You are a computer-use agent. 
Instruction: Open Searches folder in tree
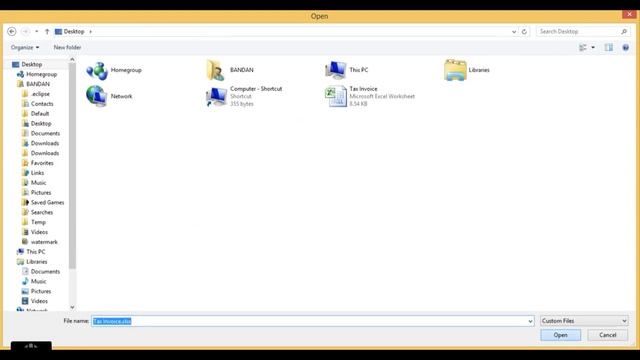[42, 212]
